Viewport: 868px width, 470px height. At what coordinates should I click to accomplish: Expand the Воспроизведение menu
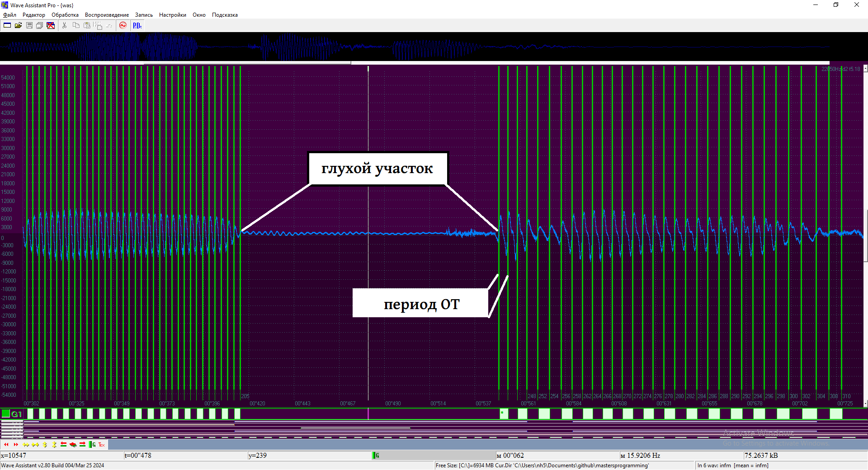point(107,15)
